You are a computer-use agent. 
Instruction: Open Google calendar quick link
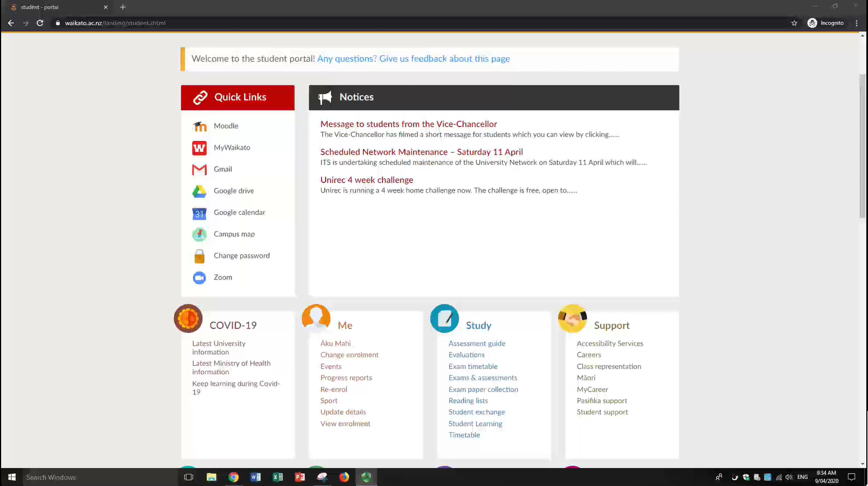tap(239, 213)
